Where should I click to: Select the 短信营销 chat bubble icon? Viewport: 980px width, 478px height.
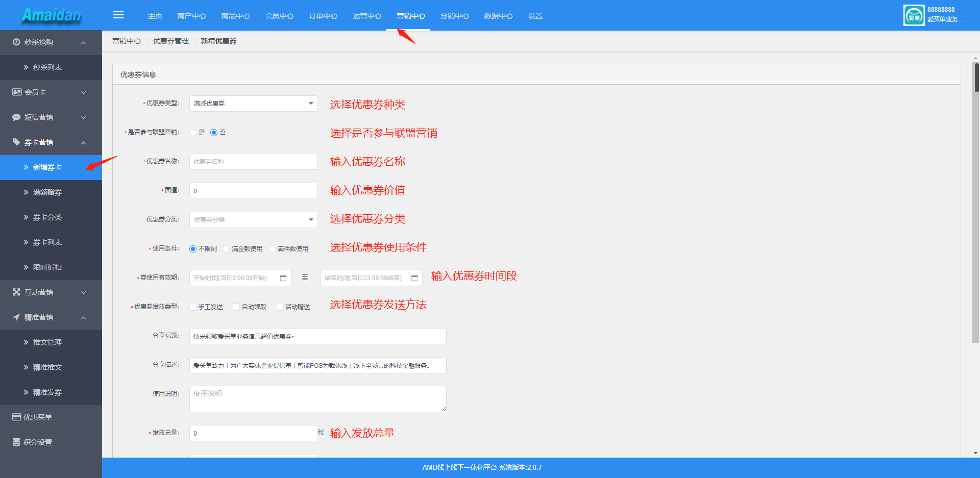coord(16,117)
